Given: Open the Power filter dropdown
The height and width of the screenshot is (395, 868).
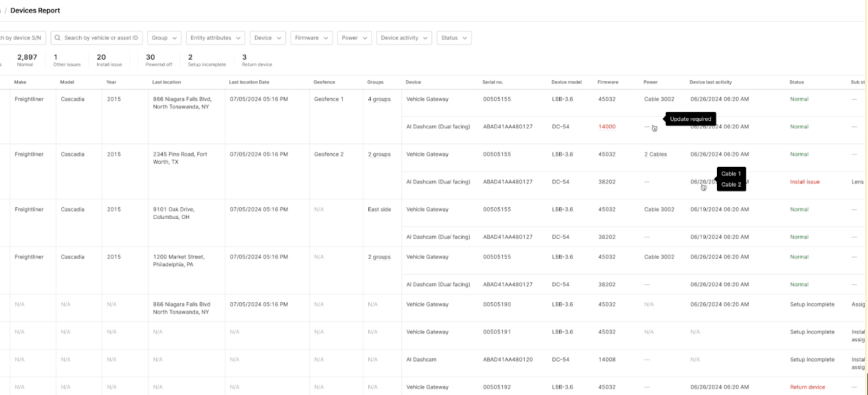Looking at the screenshot, I should coord(354,38).
